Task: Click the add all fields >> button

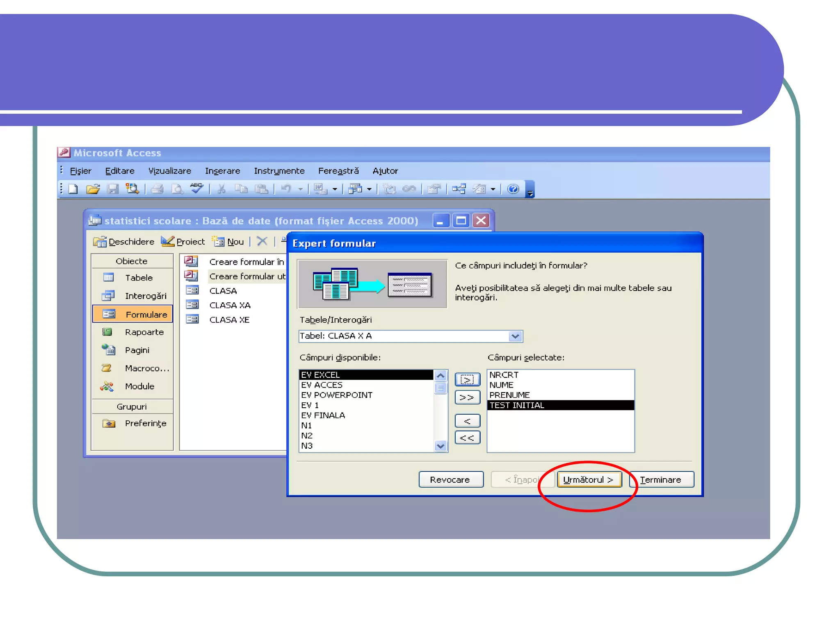Action: click(467, 397)
